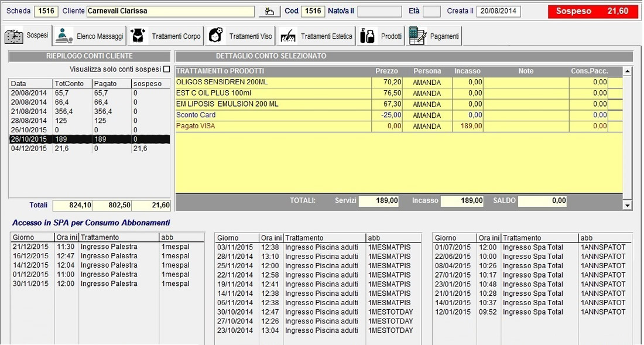The width and height of the screenshot is (644, 345).
Task: Select the 04/12/2015 account row
Action: tap(90, 149)
